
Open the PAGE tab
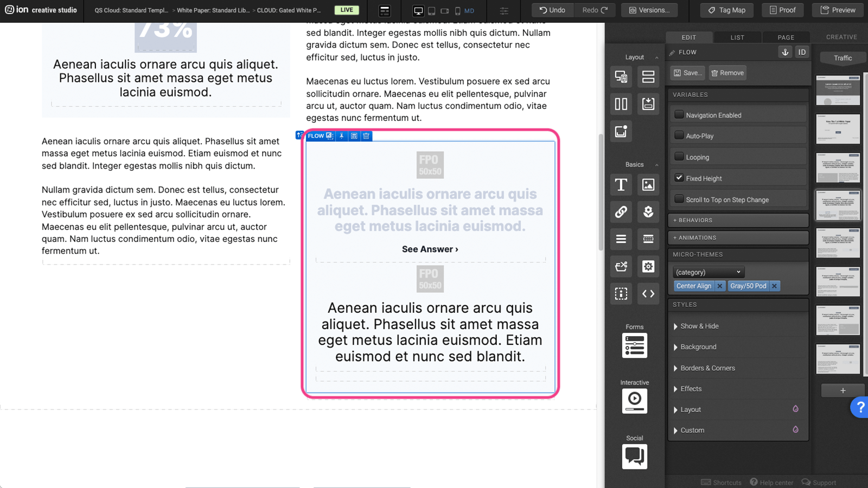[x=786, y=37]
